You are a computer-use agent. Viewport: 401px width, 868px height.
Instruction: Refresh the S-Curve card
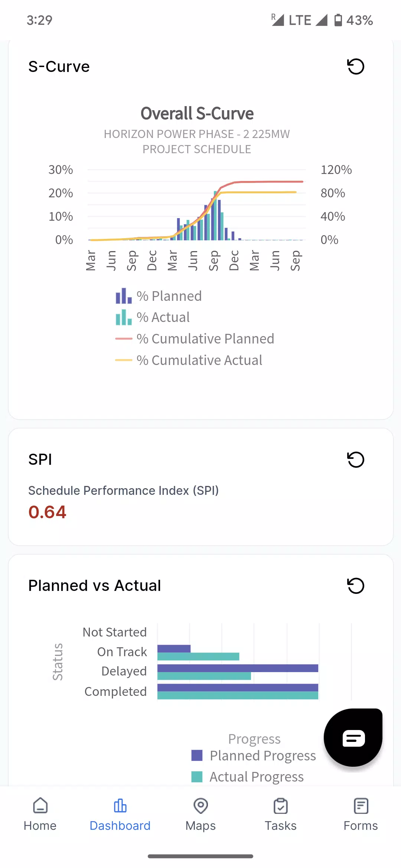355,67
